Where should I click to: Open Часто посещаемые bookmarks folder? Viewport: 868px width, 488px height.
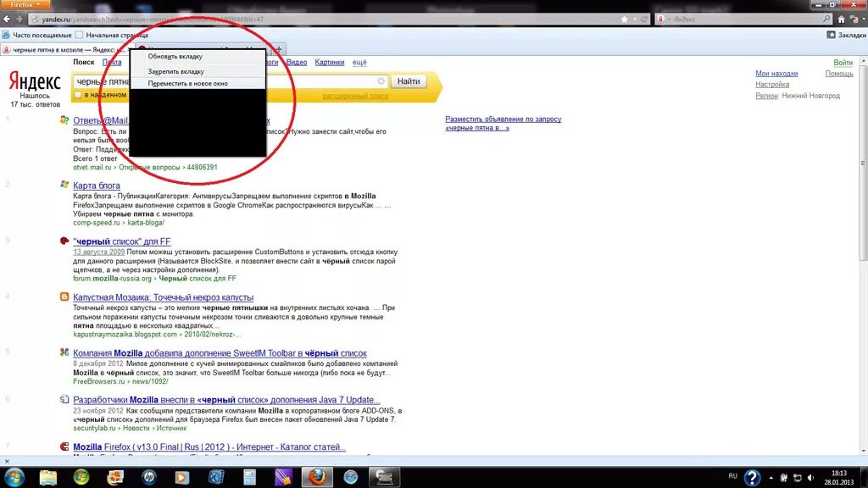pos(37,35)
